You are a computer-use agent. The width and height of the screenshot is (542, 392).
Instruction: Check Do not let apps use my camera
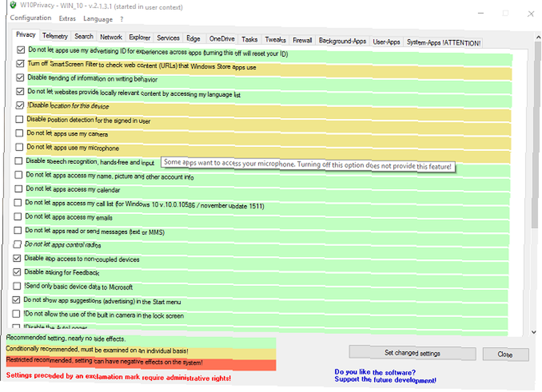tap(20, 133)
